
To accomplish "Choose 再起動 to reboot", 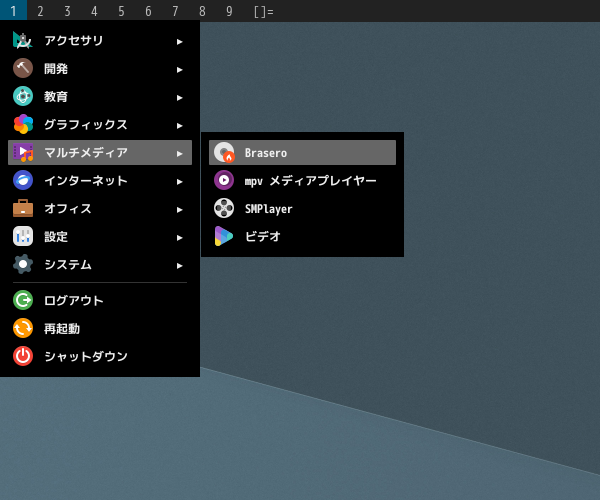I will tap(100, 328).
